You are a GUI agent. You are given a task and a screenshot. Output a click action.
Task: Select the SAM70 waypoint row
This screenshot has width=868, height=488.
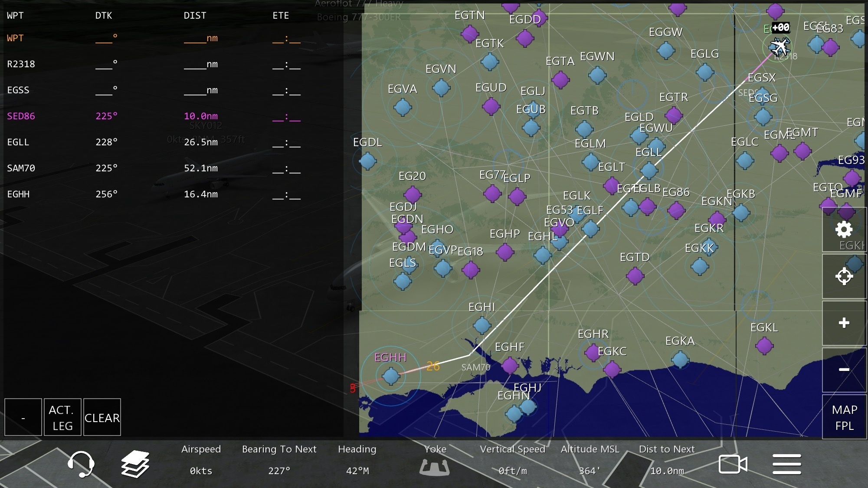21,168
